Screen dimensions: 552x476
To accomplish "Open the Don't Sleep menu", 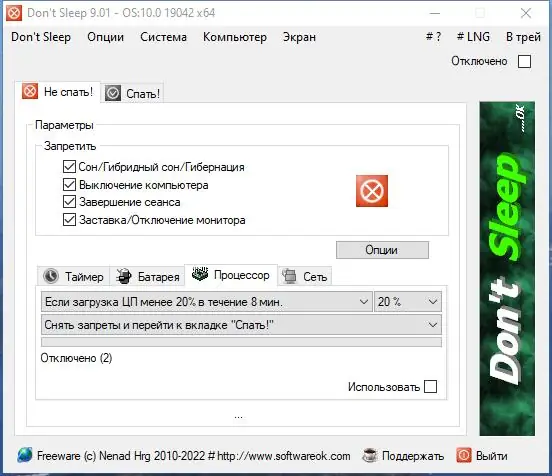I will coord(41,37).
